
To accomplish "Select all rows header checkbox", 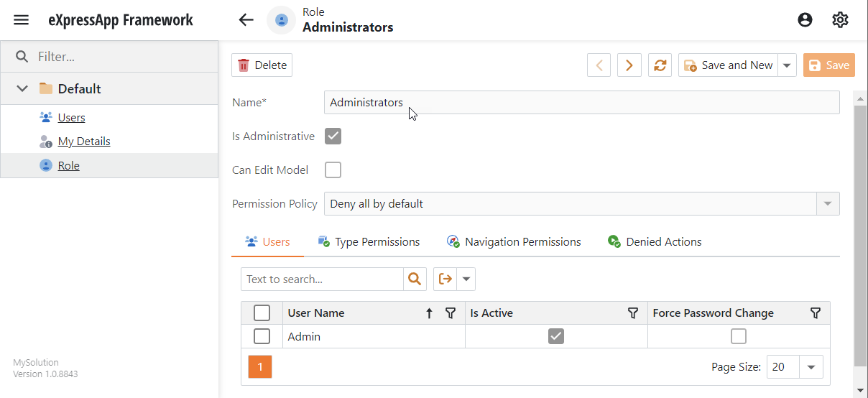I will (262, 313).
